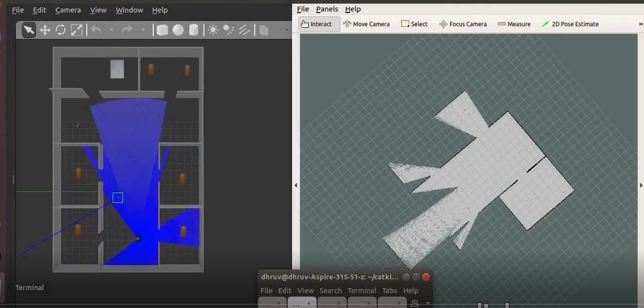Open the terminal tab list dropdown arrow
The width and height of the screenshot is (644, 308).
[x=427, y=303]
